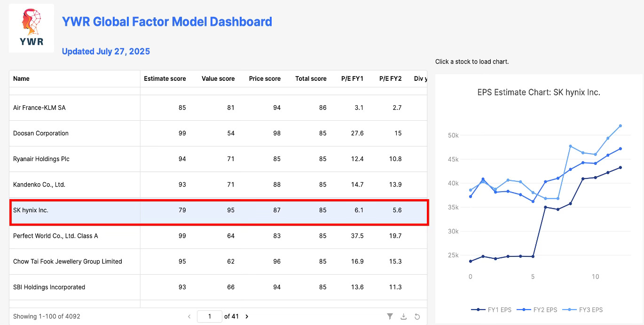
Task: Sort by Price score column header
Action: (265, 78)
